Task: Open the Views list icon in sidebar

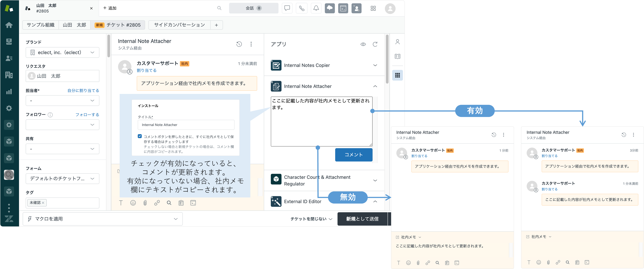Action: pyautogui.click(x=9, y=41)
